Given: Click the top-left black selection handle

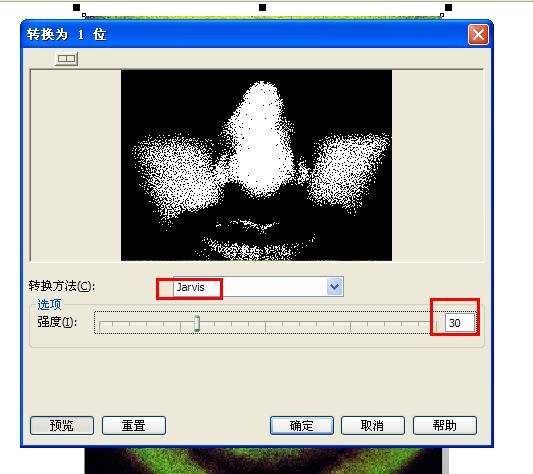Looking at the screenshot, I should 76,7.
